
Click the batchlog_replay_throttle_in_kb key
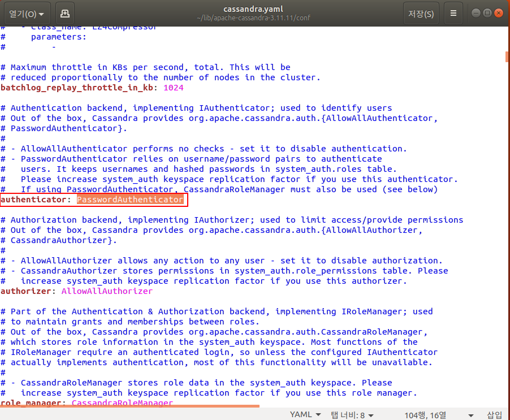coord(77,88)
